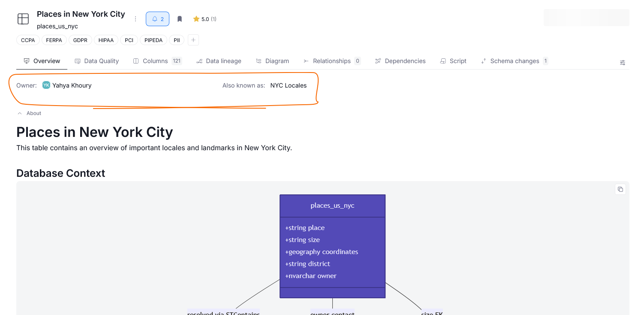Go to the Columns tab
The width and height of the screenshot is (644, 315).
[x=157, y=61]
